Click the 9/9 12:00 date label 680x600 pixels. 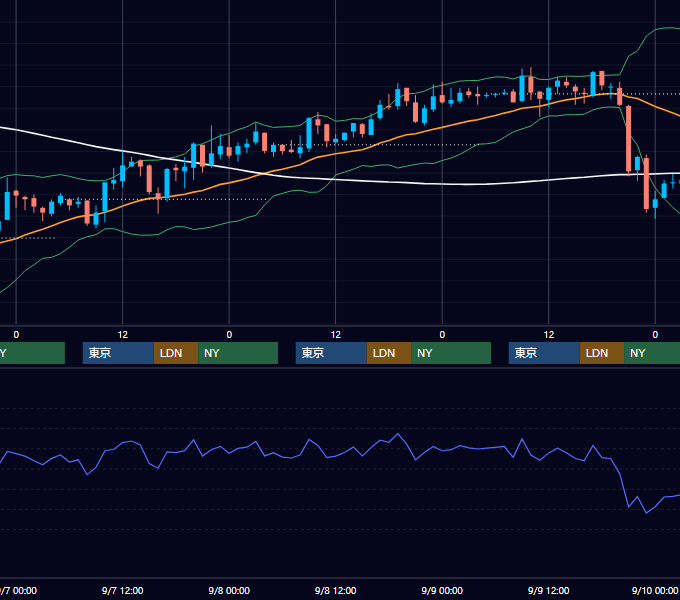[x=549, y=590]
